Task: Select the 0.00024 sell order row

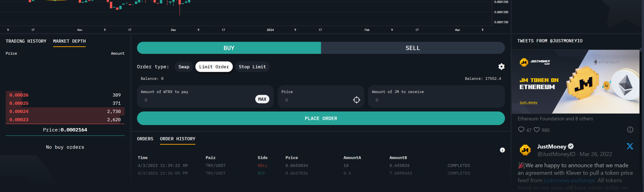Action: pos(65,112)
